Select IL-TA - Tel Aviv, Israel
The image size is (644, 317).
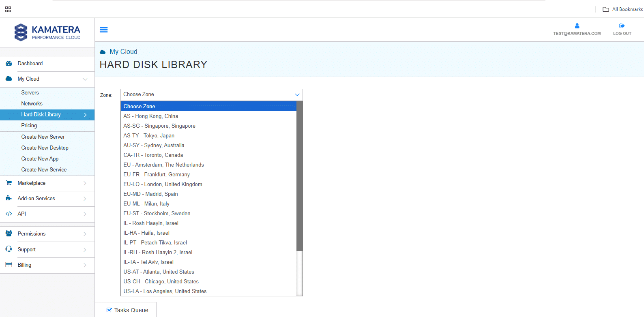point(208,262)
